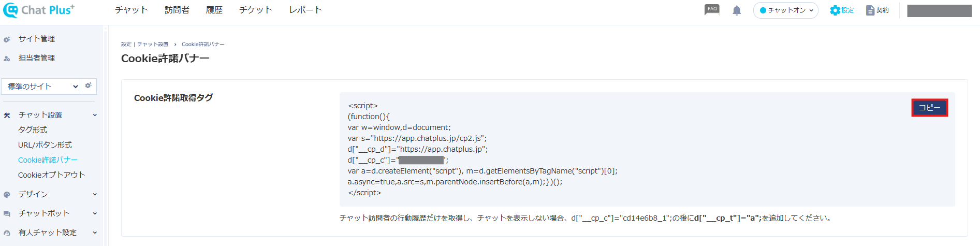This screenshot has height=246, width=980.
Task: Click the Cookie許諾取得タグ label
Action: tap(173, 98)
